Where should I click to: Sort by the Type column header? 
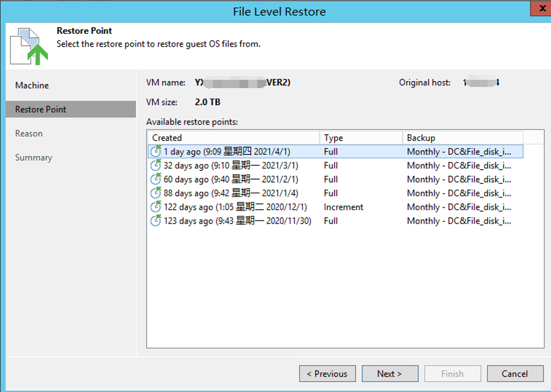(x=361, y=138)
